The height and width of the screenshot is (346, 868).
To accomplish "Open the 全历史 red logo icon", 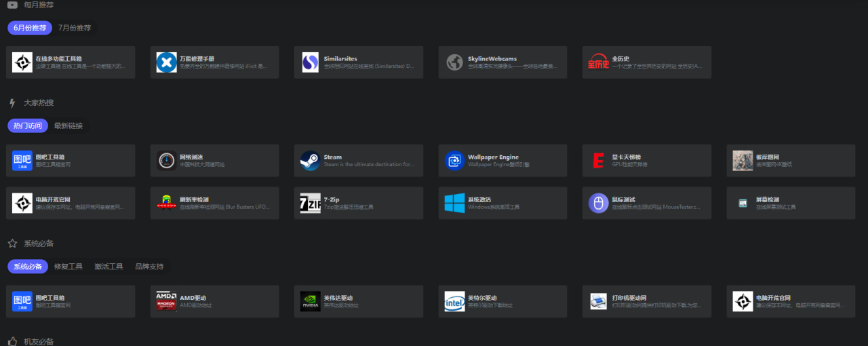I will point(599,62).
